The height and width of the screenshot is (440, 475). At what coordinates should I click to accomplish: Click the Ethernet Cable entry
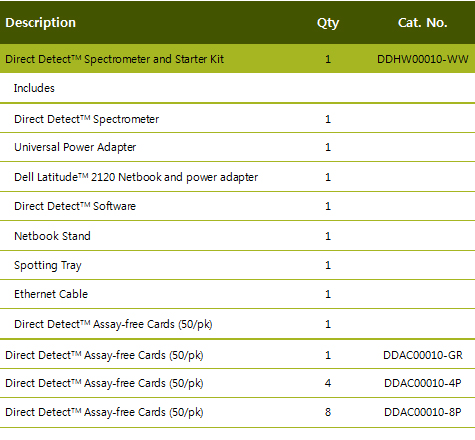pos(51,294)
